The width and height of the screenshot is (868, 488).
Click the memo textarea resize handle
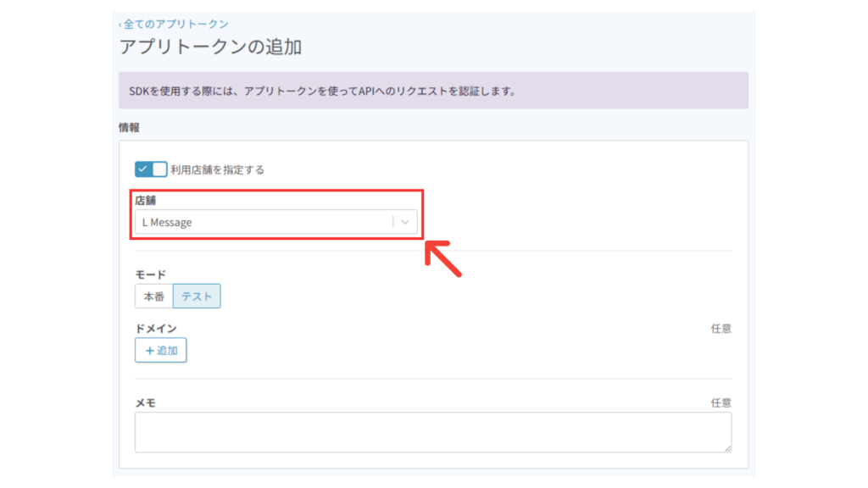[728, 448]
